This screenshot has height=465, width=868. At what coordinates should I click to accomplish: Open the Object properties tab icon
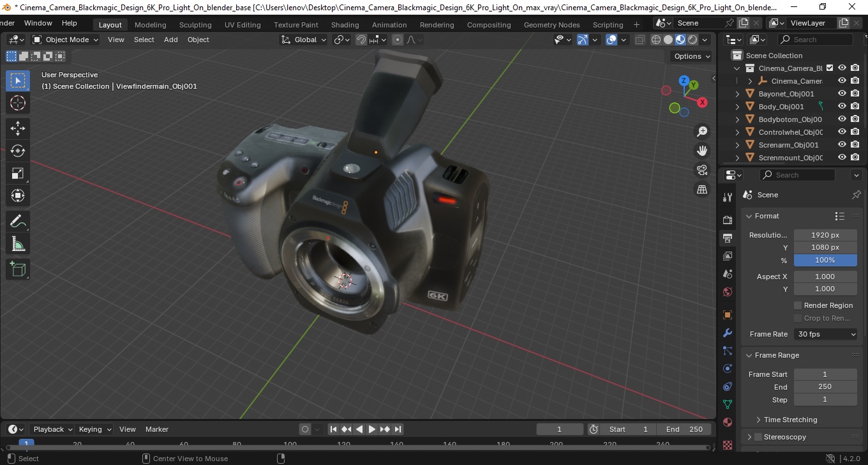point(727,315)
